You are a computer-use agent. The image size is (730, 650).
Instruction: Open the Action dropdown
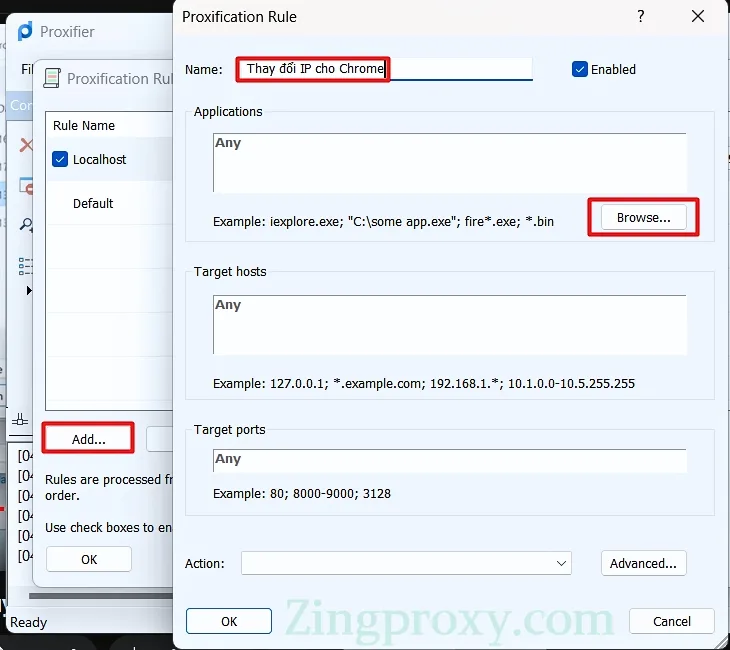(x=406, y=563)
